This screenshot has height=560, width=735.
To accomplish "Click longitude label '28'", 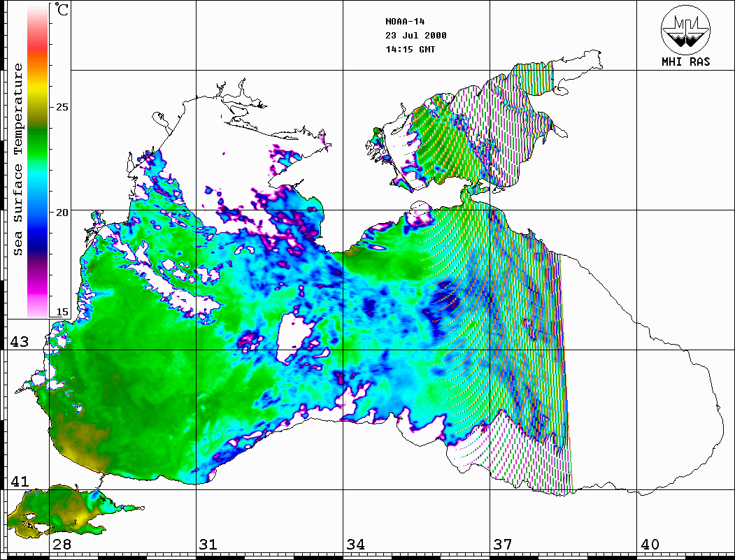I will tap(62, 544).
